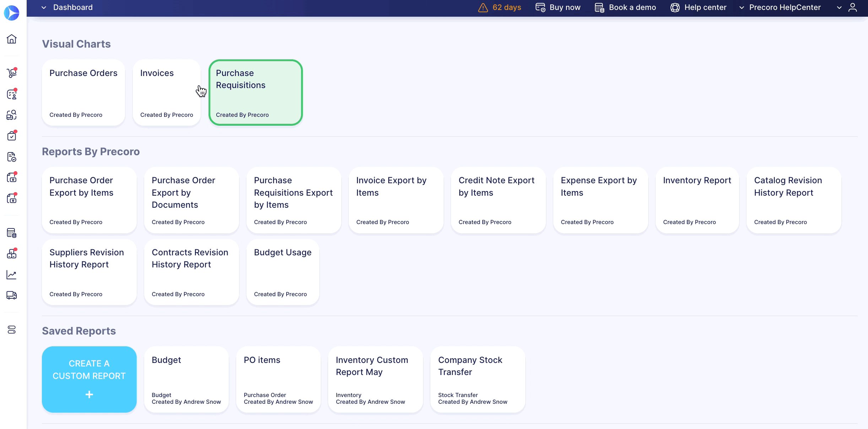This screenshot has height=429, width=868.
Task: Open the line chart reports sidebar icon
Action: 12,275
